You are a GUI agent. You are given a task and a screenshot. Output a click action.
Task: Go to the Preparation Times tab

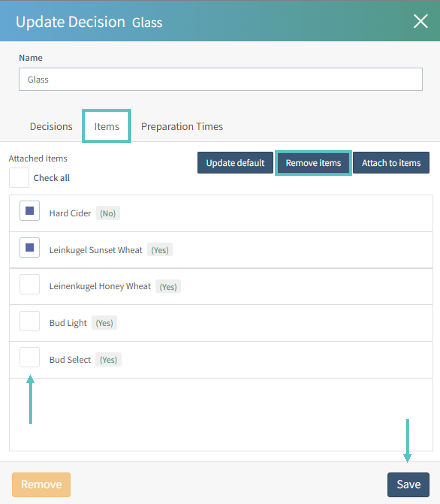(182, 126)
